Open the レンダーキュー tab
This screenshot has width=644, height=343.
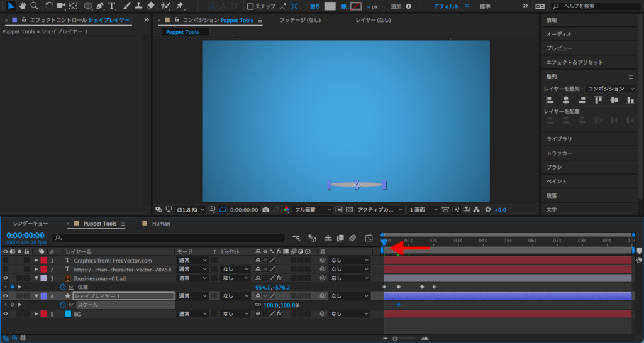tap(31, 223)
